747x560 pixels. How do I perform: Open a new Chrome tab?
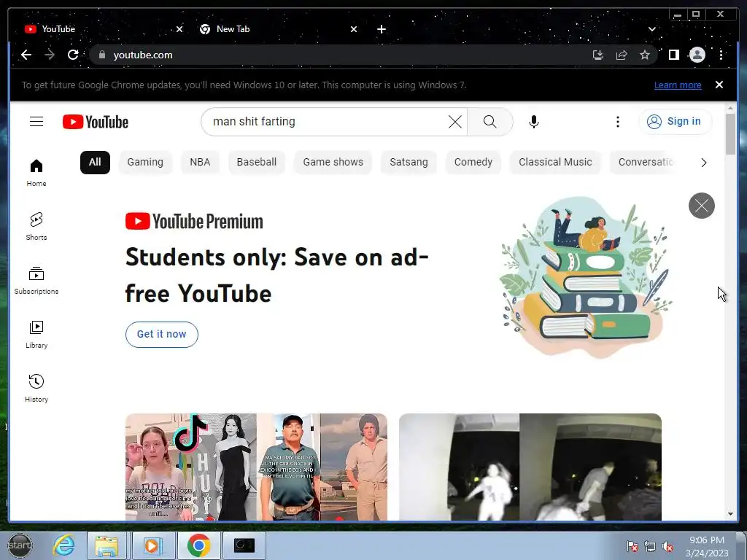point(381,29)
